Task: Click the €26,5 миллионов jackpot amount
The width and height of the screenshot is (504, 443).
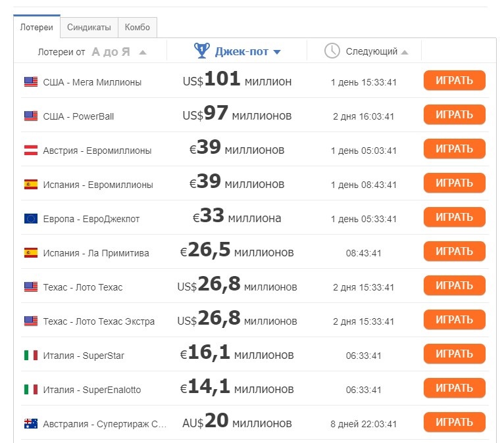Action: (x=237, y=250)
